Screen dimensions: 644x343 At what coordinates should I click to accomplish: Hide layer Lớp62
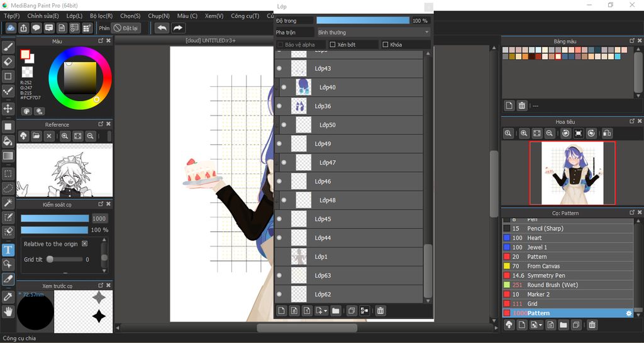279,294
